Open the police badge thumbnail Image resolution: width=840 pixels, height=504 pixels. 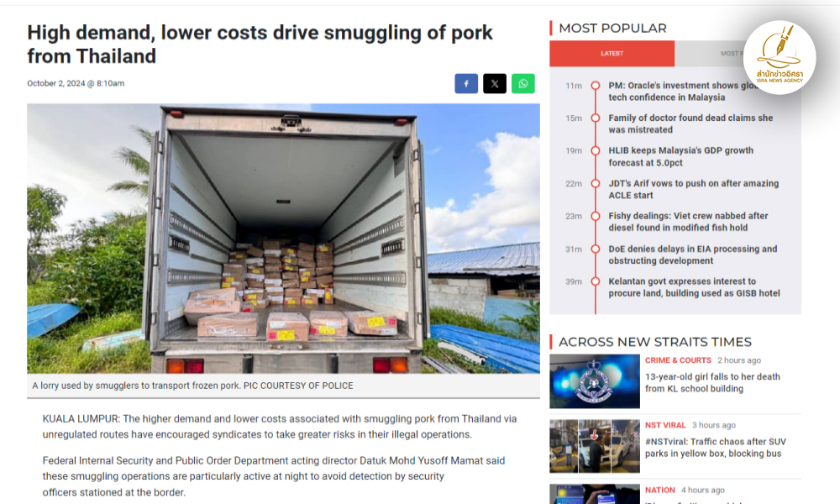point(595,381)
